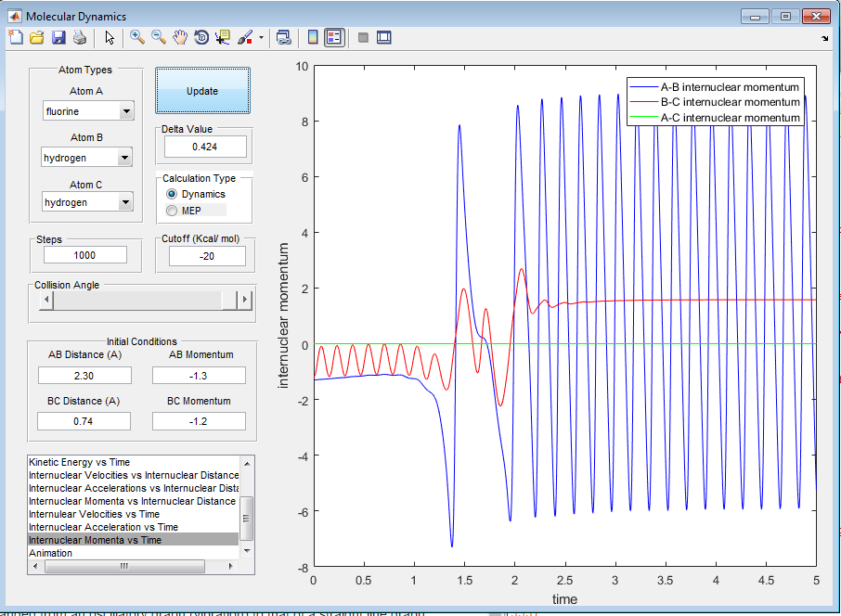Viewport: 841px width, 616px height.
Task: Select the Zoom Out magnifier tool
Action: pyautogui.click(x=159, y=38)
